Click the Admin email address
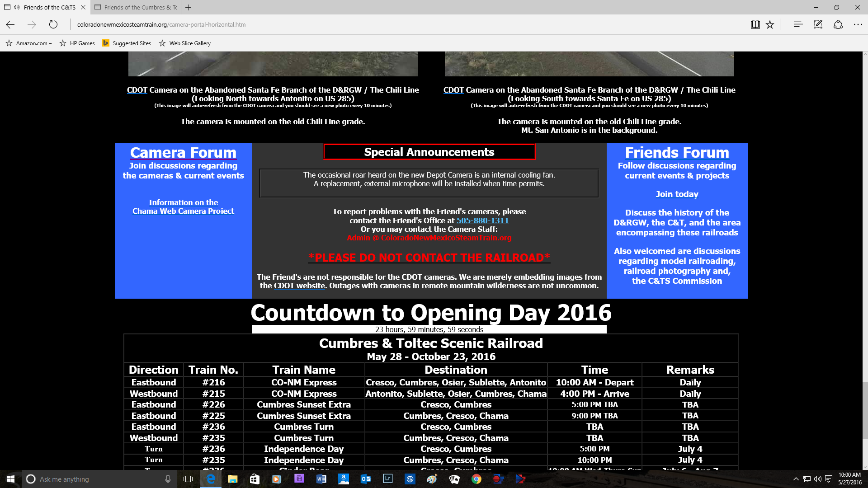Image resolution: width=868 pixels, height=488 pixels. click(x=429, y=238)
